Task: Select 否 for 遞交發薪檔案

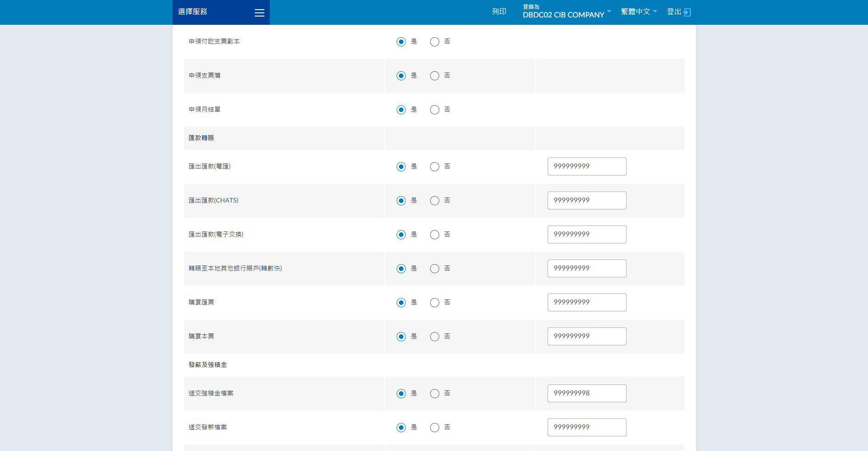Action: (x=435, y=428)
